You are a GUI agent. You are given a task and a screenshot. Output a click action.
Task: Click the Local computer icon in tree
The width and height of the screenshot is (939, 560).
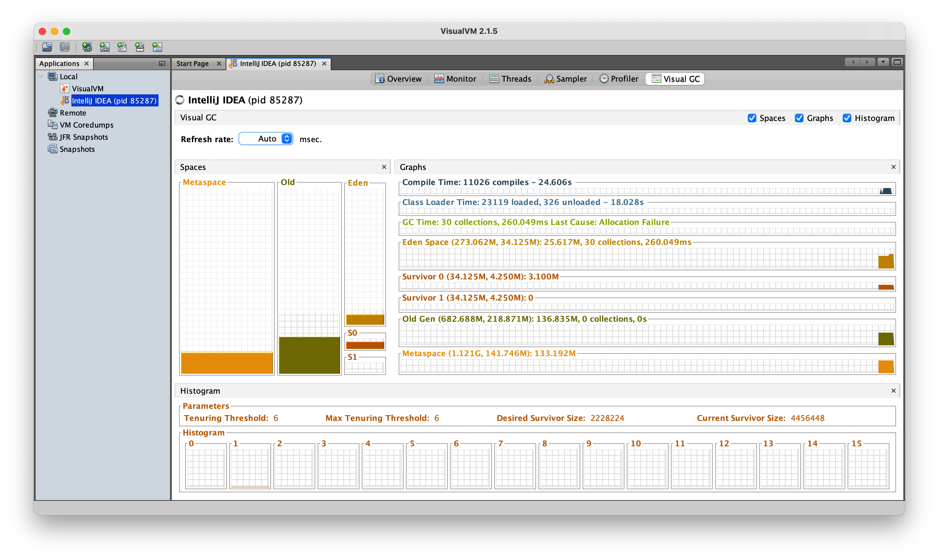tap(52, 76)
